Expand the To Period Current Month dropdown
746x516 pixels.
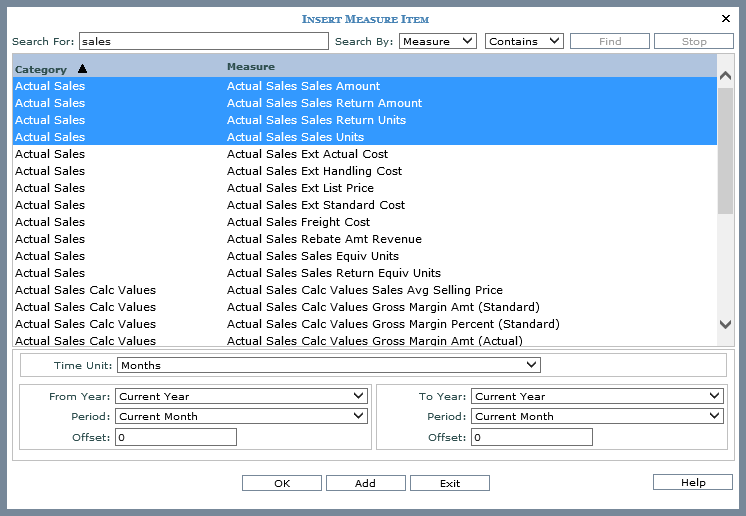tap(597, 416)
